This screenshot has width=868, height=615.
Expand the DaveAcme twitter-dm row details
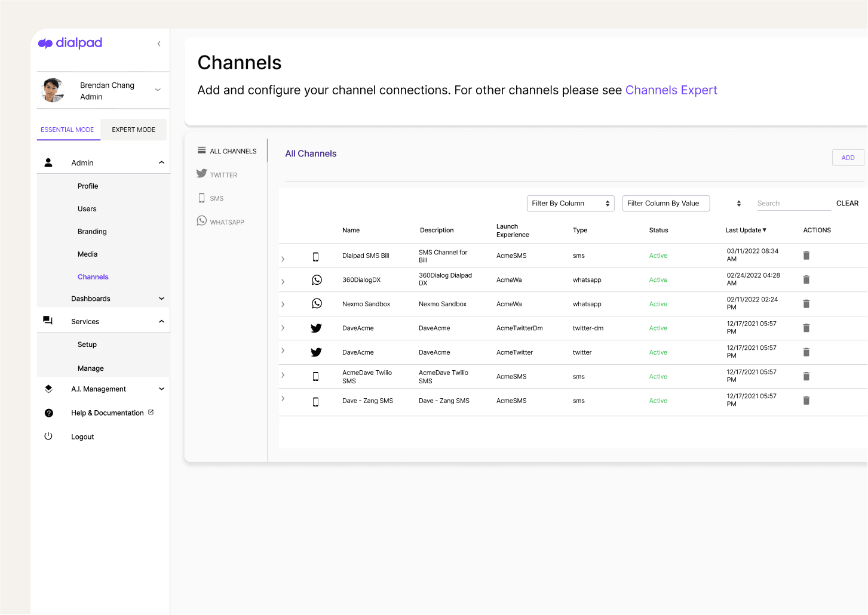click(x=283, y=328)
